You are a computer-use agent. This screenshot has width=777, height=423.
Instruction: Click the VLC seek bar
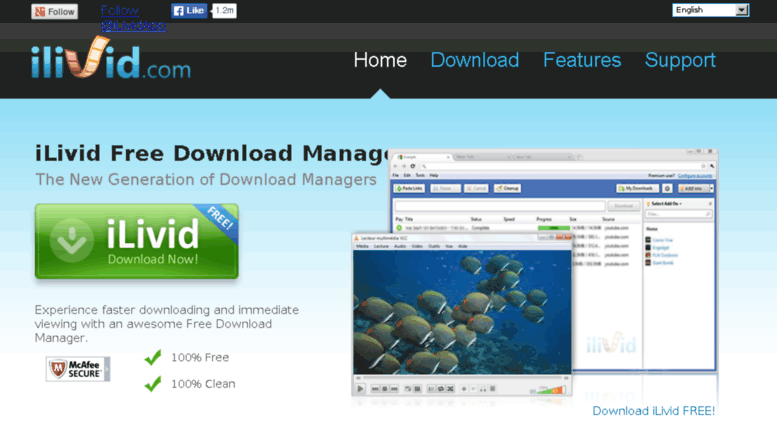coord(462,378)
